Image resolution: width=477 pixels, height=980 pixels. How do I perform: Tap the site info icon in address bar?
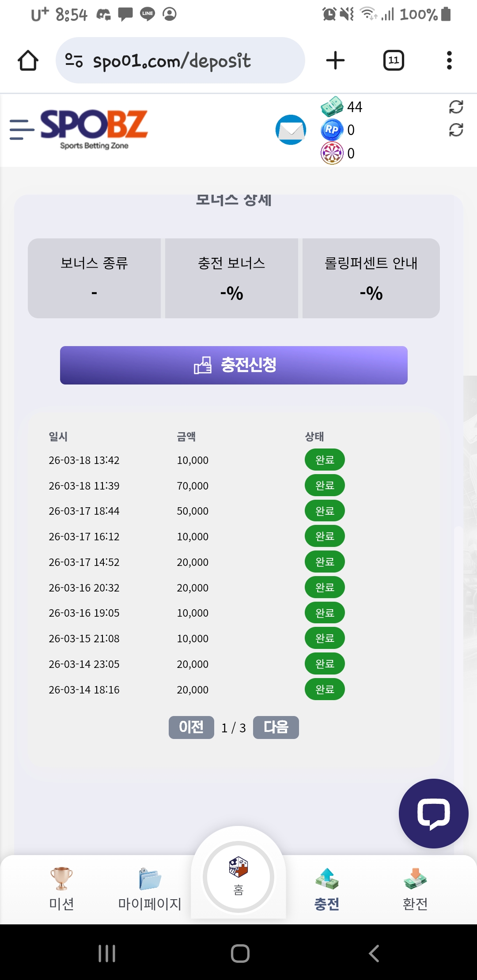coord(74,60)
